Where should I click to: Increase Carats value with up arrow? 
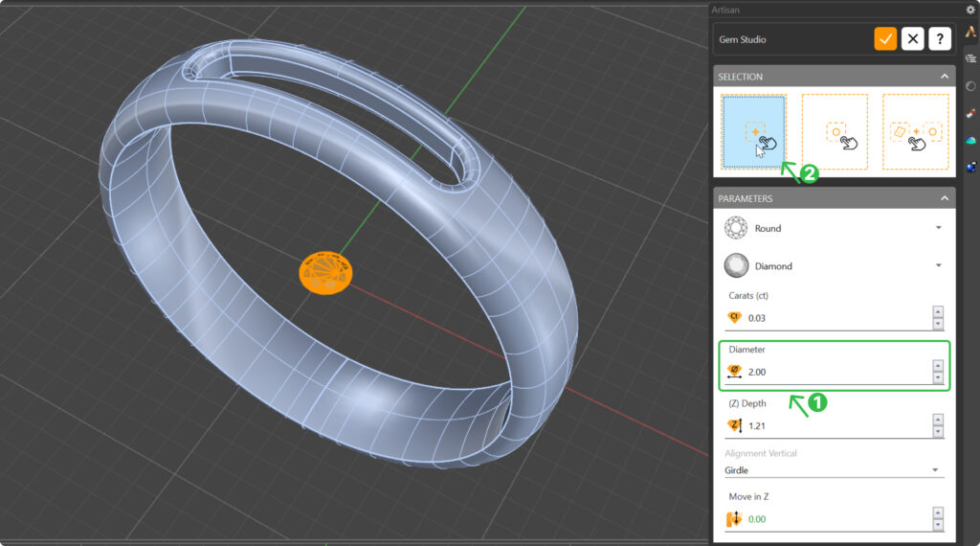(938, 311)
